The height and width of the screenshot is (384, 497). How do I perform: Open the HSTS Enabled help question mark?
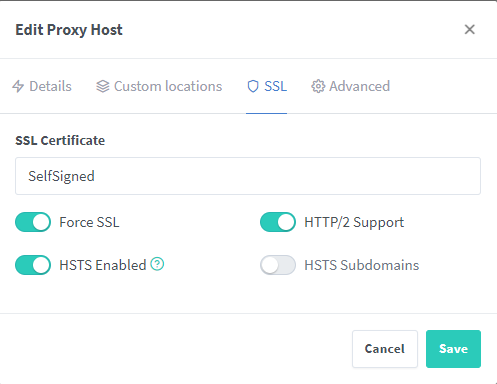pos(157,264)
